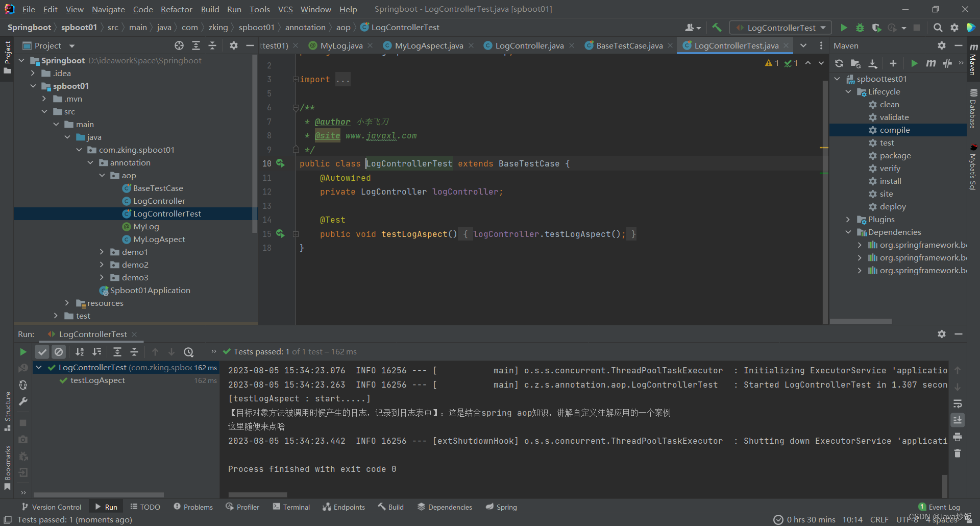Open Spring tool window
The width and height of the screenshot is (980, 526).
pyautogui.click(x=501, y=507)
